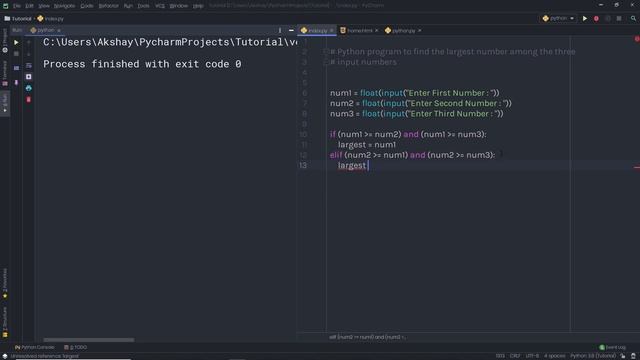
Task: Open the VCS menu
Action: 160,6
